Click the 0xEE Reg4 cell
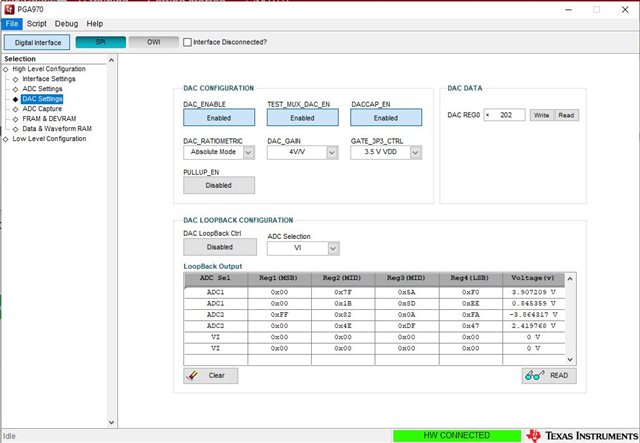The height and width of the screenshot is (443, 640). [x=471, y=304]
